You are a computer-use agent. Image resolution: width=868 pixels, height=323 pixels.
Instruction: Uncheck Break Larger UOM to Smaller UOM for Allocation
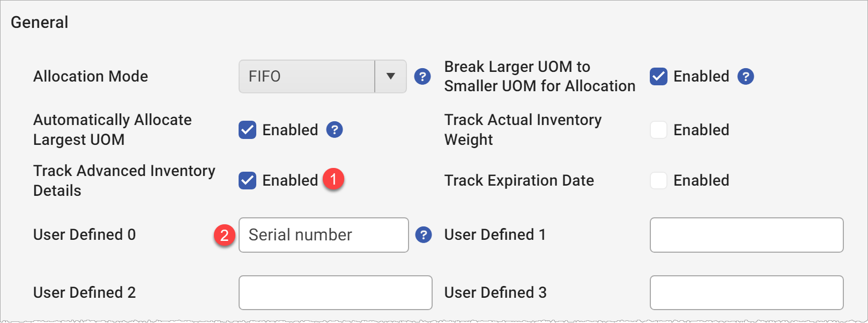[x=658, y=77]
